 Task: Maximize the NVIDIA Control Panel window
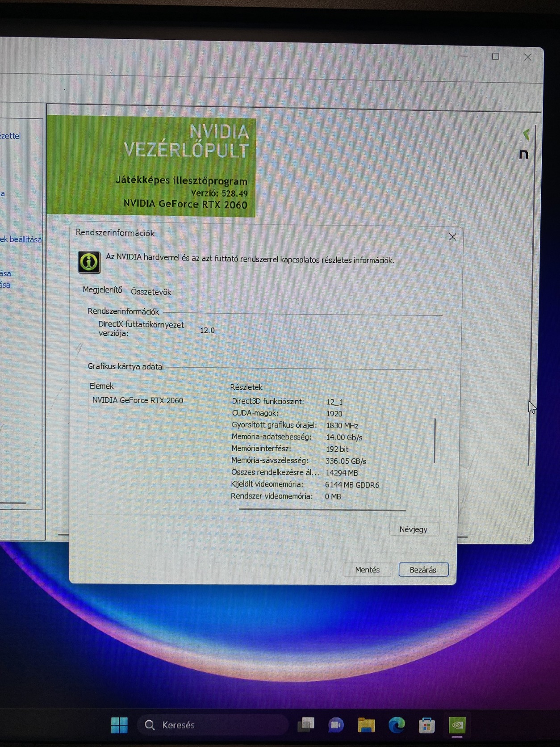click(496, 56)
